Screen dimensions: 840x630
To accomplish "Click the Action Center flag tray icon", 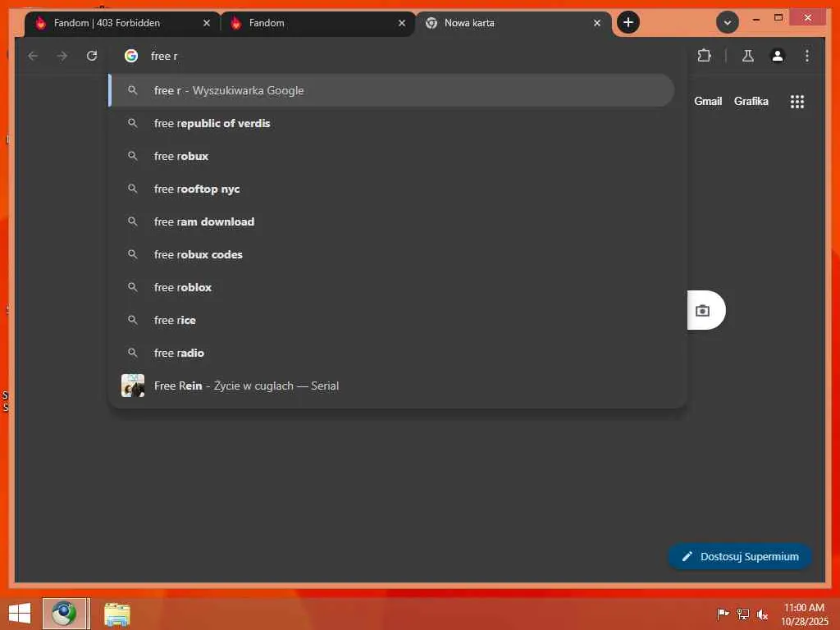I will click(723, 614).
